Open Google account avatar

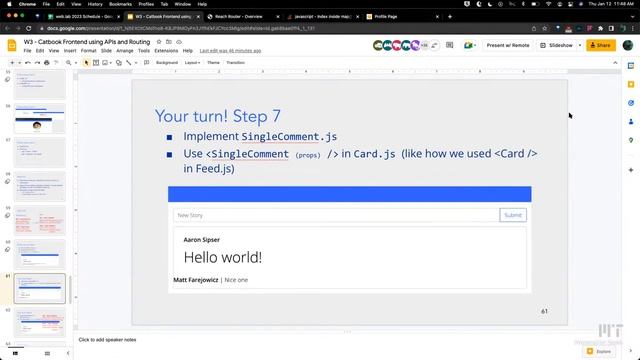628,45
